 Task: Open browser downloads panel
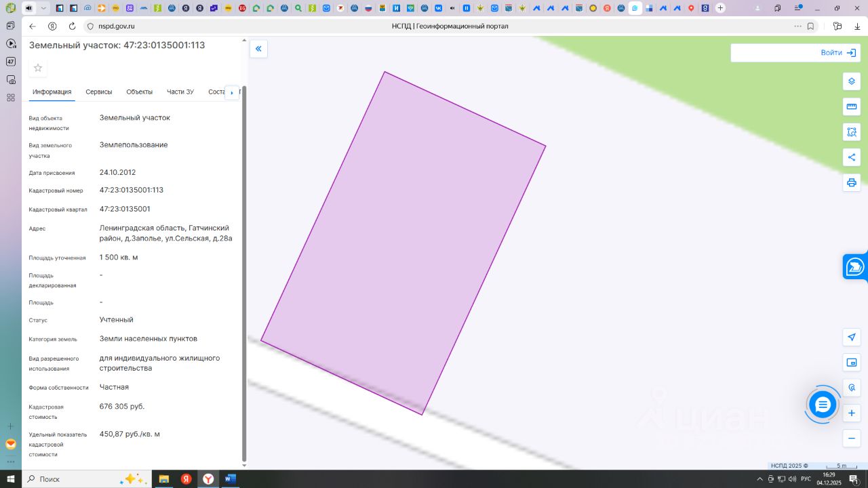point(857,26)
